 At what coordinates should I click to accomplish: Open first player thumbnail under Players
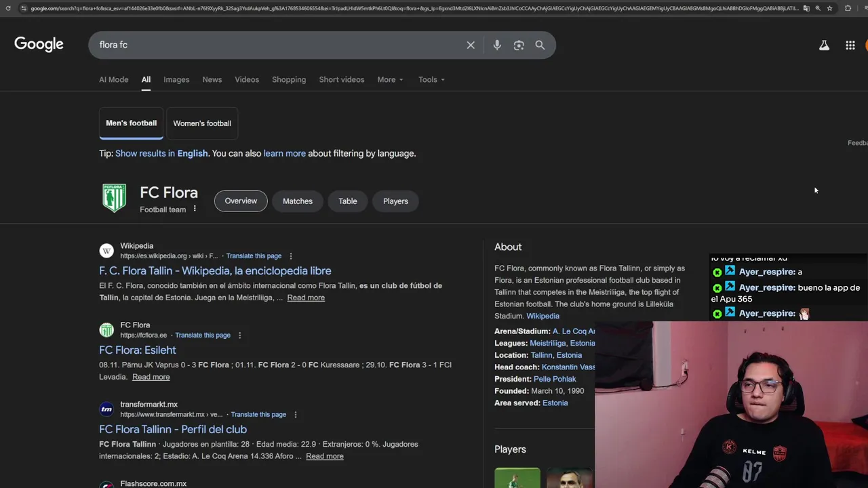(x=517, y=478)
